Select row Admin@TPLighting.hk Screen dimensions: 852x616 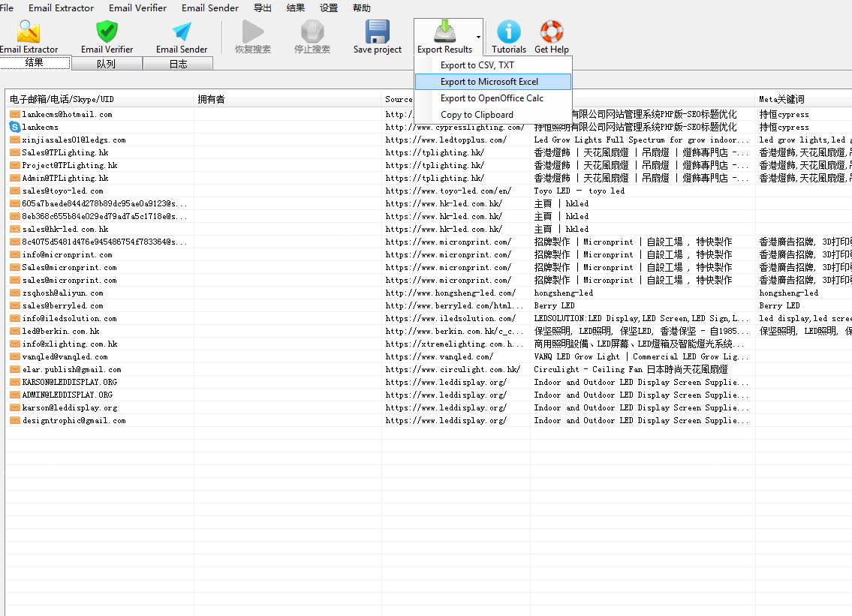pos(429,178)
